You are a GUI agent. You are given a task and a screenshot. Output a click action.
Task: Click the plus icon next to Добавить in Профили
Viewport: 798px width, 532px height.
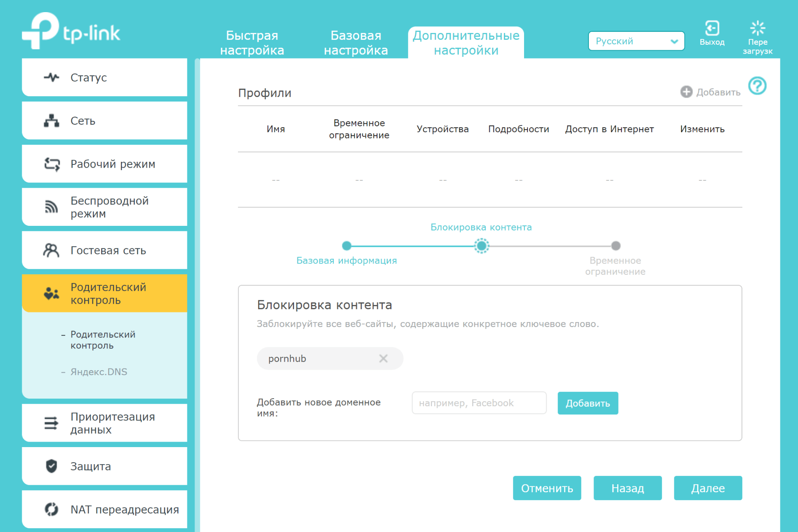[x=686, y=92]
